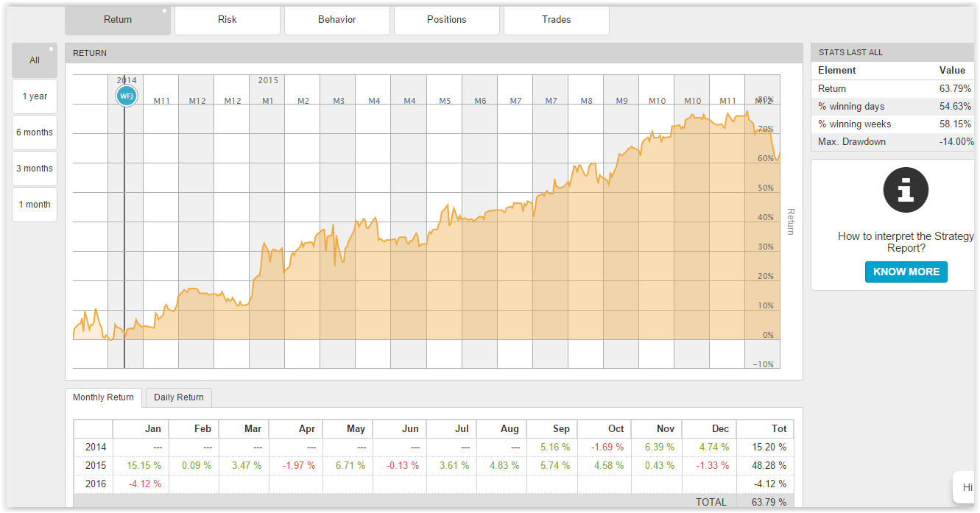The height and width of the screenshot is (513, 980).
Task: Select the Return tab
Action: (118, 20)
